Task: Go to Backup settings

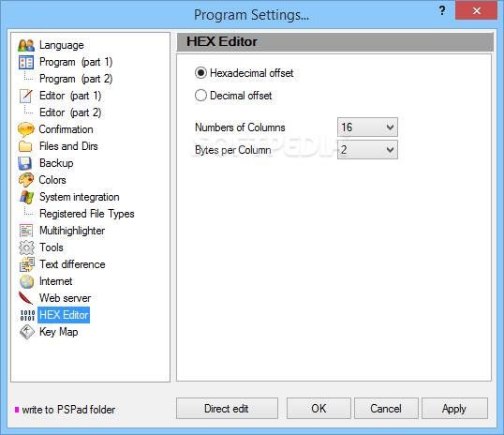Action: pyautogui.click(x=56, y=163)
